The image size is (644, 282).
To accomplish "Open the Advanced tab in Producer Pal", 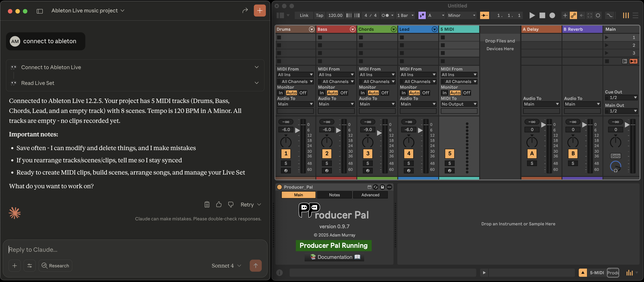I will click(370, 195).
